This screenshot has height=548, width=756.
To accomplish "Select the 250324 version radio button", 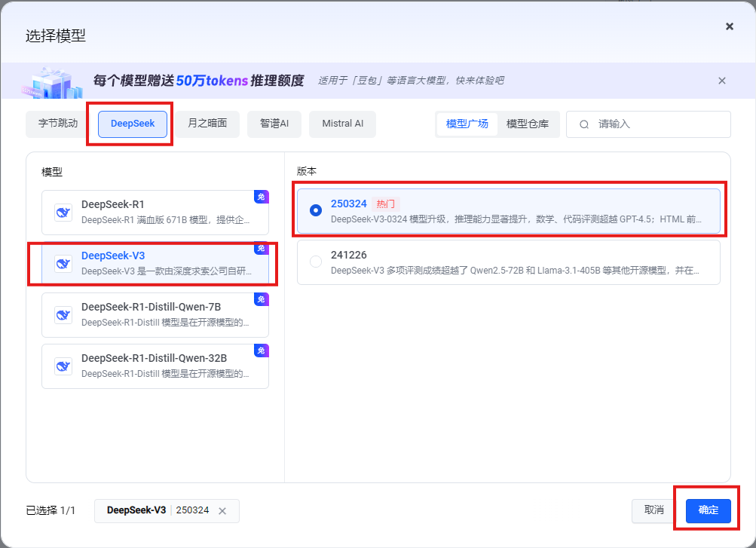I will point(315,211).
